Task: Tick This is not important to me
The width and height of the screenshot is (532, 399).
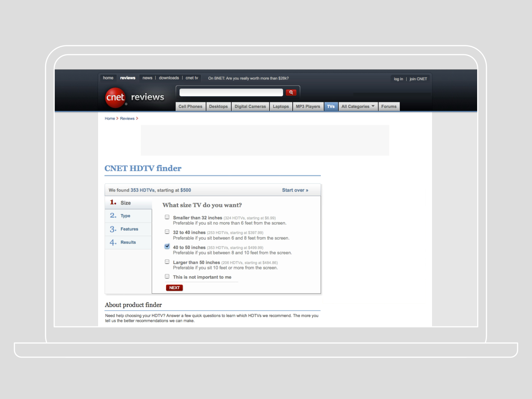Action: point(167,276)
